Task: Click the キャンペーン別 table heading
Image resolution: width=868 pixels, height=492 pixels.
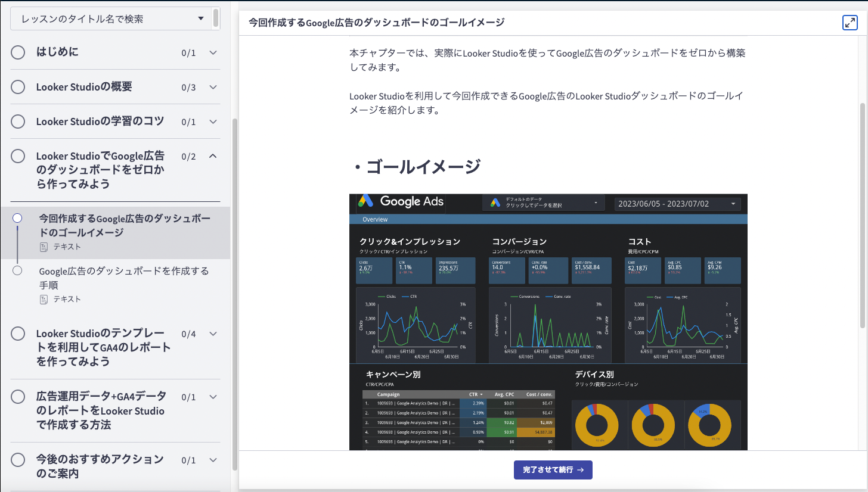Action: pos(393,375)
